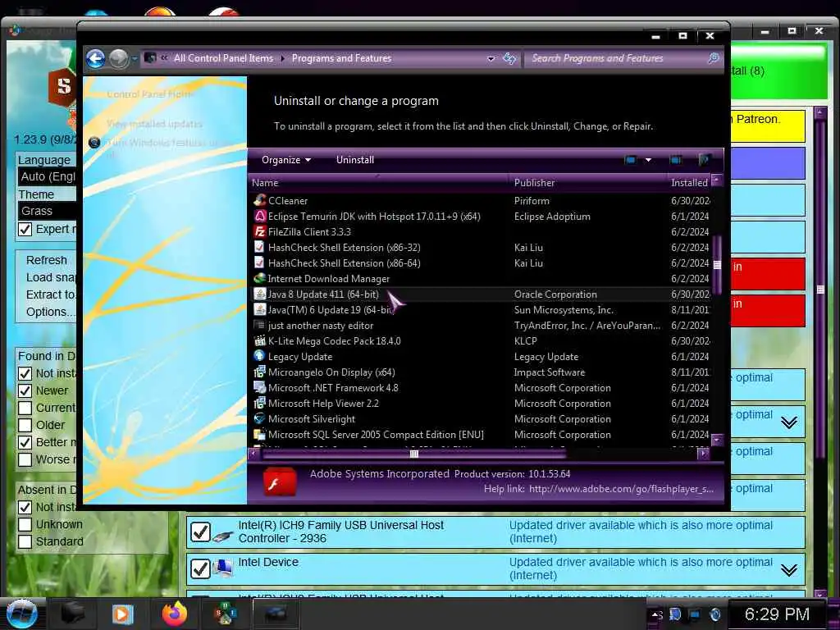Toggle the Worse match checkbox
The width and height of the screenshot is (840, 630).
click(25, 459)
